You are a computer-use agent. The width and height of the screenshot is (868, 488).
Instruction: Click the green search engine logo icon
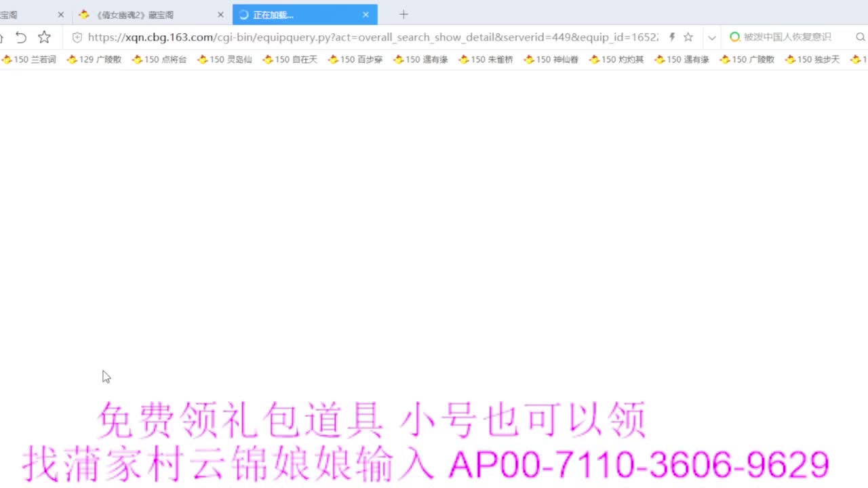pos(734,37)
